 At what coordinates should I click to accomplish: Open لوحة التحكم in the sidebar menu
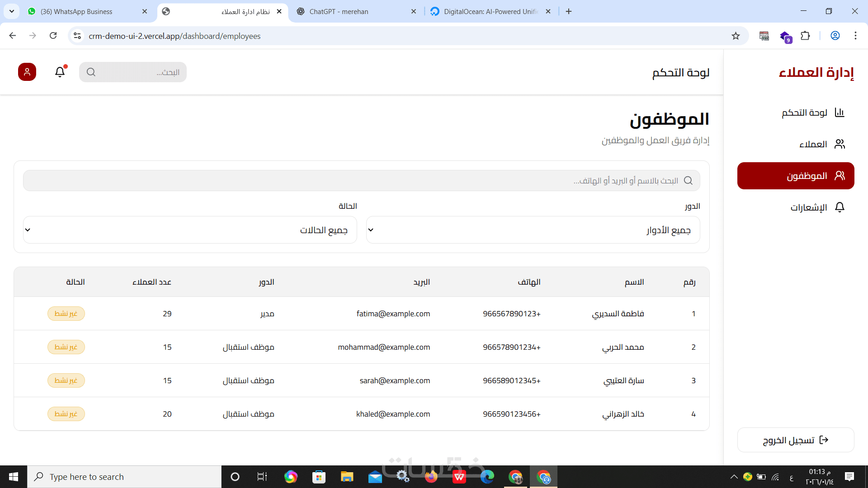[x=805, y=113]
